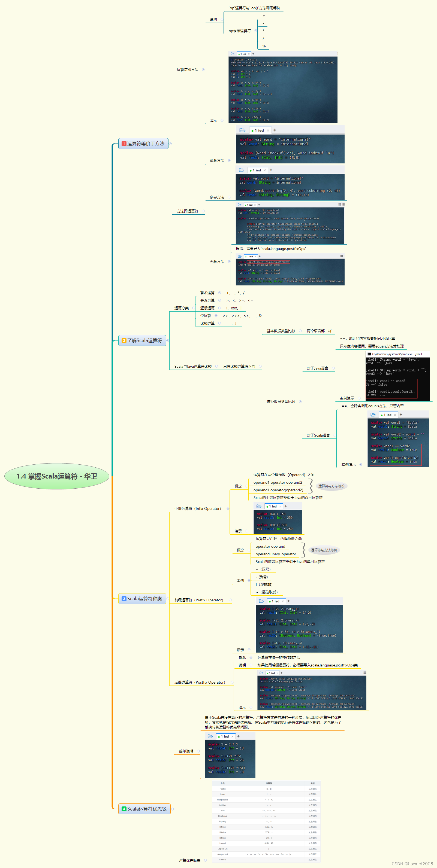The width and height of the screenshot is (437, 868).
Task: Collapse the 复杂数据类型比较 branch
Action: tap(300, 402)
